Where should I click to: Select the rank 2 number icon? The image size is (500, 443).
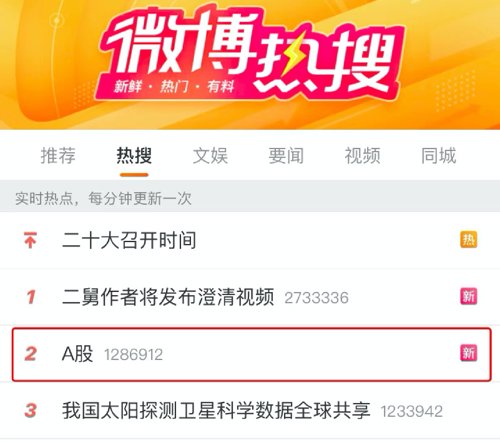(x=31, y=354)
